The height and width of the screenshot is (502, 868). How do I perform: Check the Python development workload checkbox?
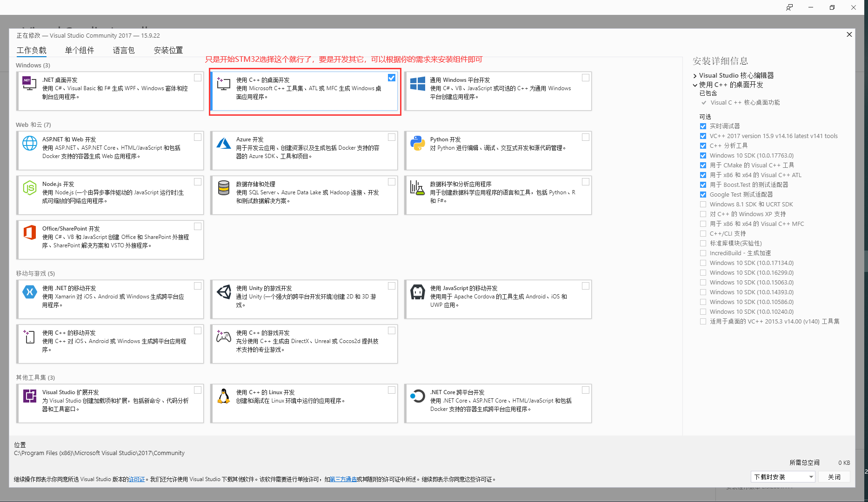click(x=586, y=137)
